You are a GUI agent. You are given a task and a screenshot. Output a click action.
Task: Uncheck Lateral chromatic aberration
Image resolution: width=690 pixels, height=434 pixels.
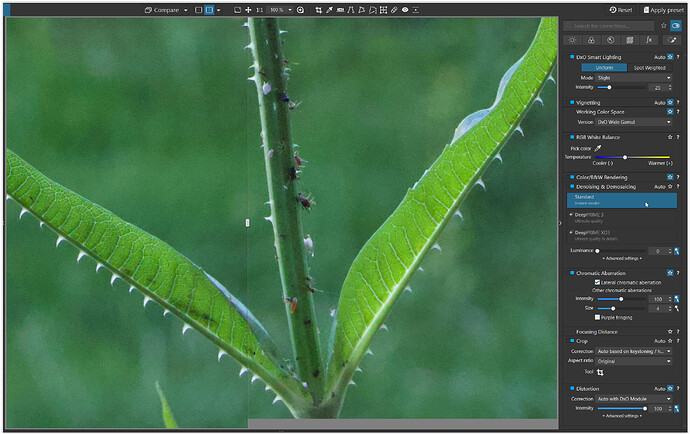(597, 283)
